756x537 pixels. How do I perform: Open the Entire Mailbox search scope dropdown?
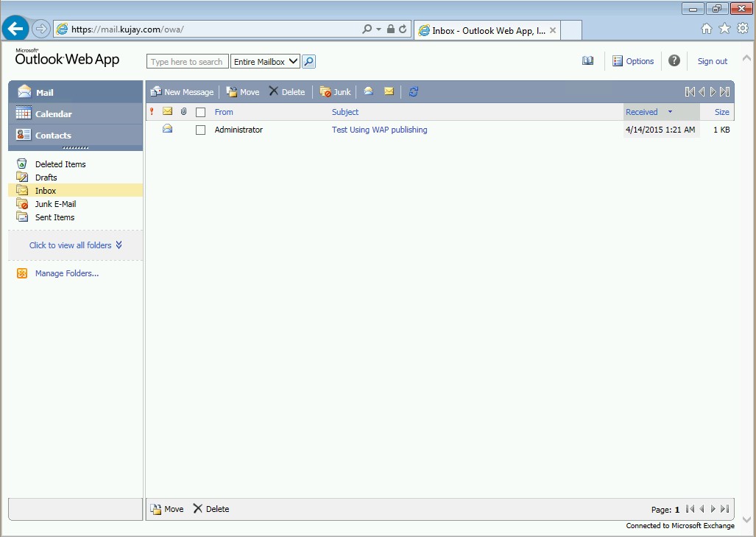[265, 62]
